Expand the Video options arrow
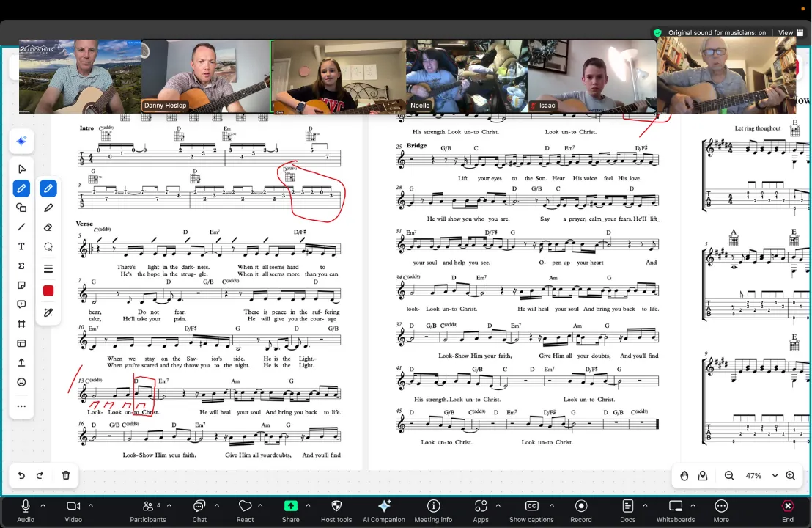812x528 pixels. pos(91,505)
